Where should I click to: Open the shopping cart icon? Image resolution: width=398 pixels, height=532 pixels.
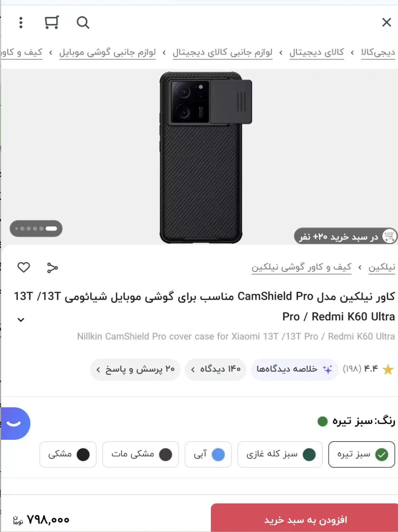click(52, 22)
